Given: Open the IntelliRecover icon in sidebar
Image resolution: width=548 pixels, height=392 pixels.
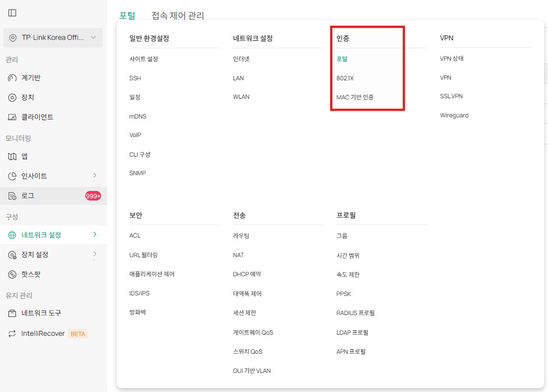Looking at the screenshot, I should pos(12,333).
